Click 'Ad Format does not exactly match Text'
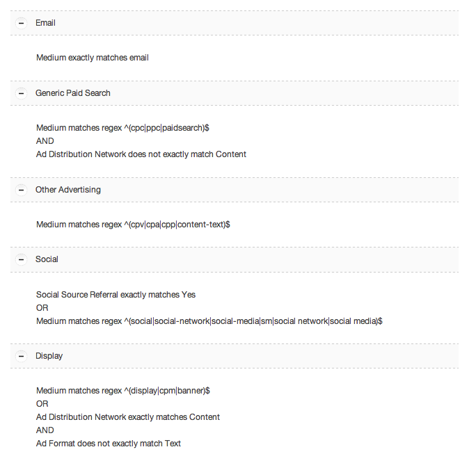Image resolution: width=476 pixels, height=454 pixels. (109, 444)
